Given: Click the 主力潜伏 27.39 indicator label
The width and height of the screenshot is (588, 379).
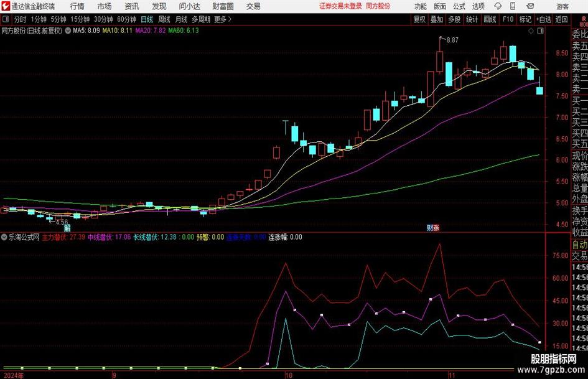Looking at the screenshot, I should [63, 237].
